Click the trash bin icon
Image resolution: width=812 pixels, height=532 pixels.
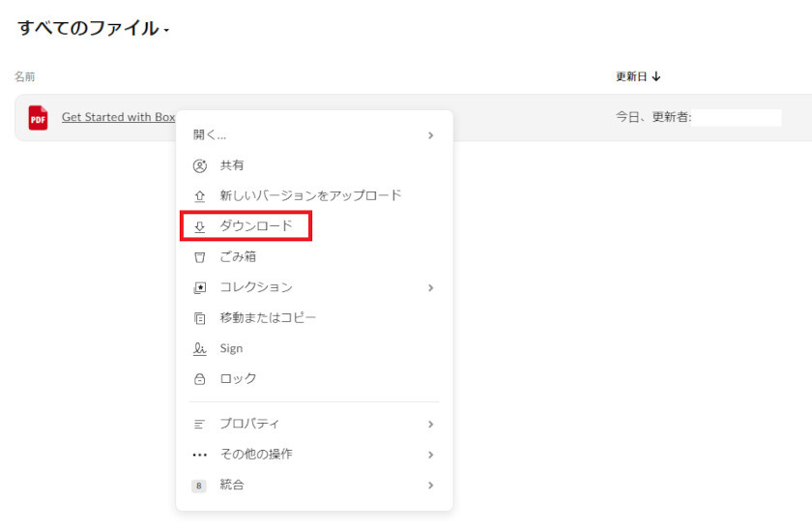[x=200, y=257]
